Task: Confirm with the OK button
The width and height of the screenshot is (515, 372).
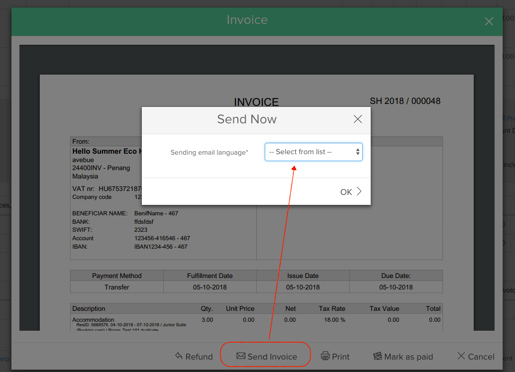Action: tap(350, 192)
